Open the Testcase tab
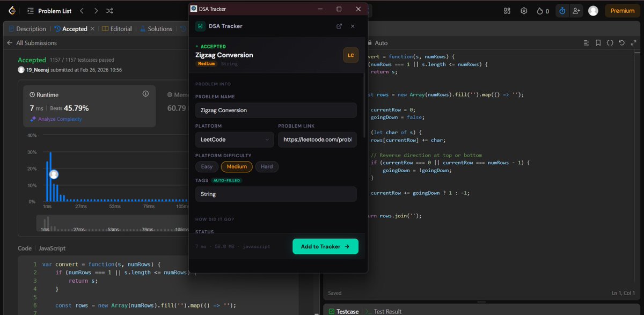 click(x=343, y=311)
